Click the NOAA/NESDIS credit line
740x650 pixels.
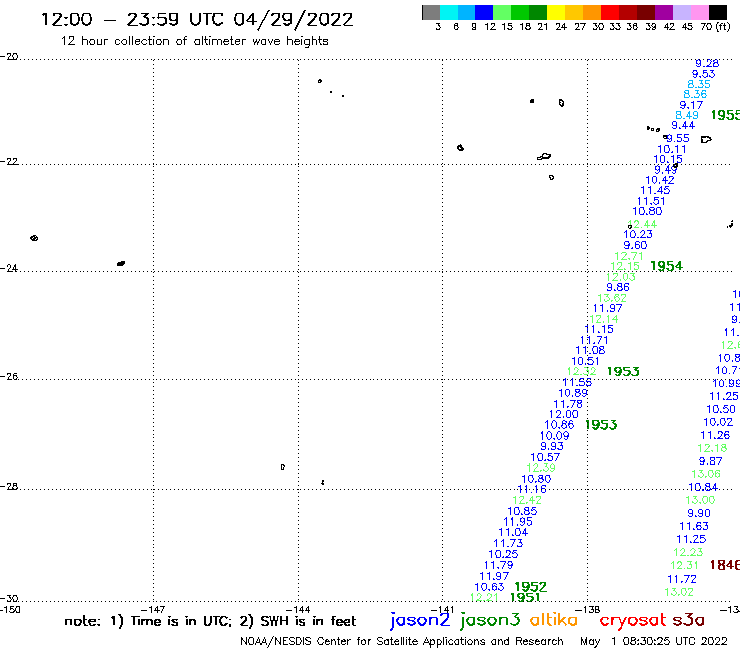pyautogui.click(x=402, y=642)
